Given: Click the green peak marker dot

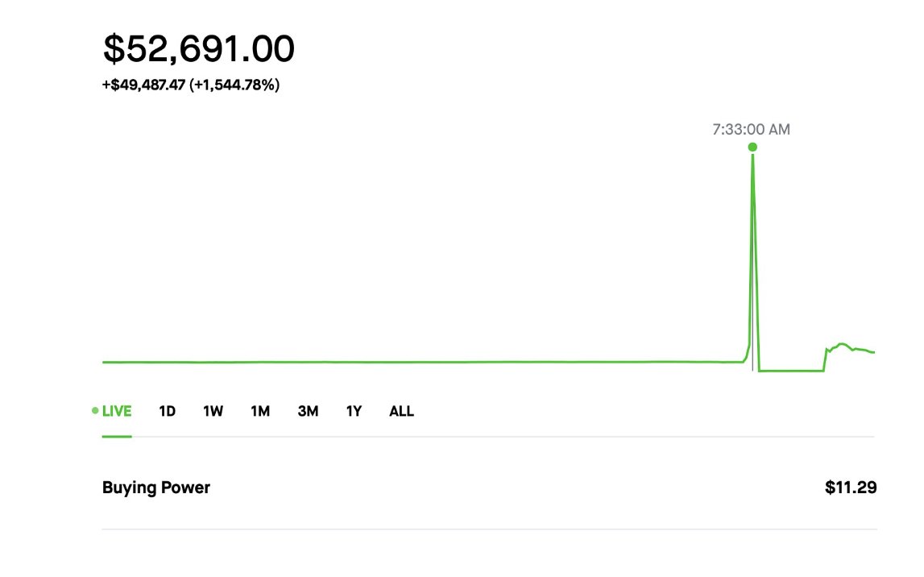Looking at the screenshot, I should (752, 147).
